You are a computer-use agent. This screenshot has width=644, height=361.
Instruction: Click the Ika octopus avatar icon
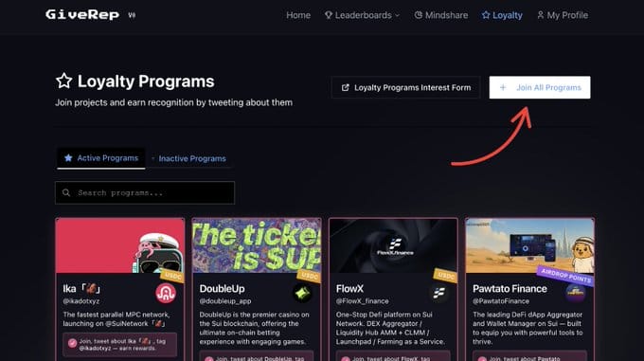pyautogui.click(x=166, y=293)
